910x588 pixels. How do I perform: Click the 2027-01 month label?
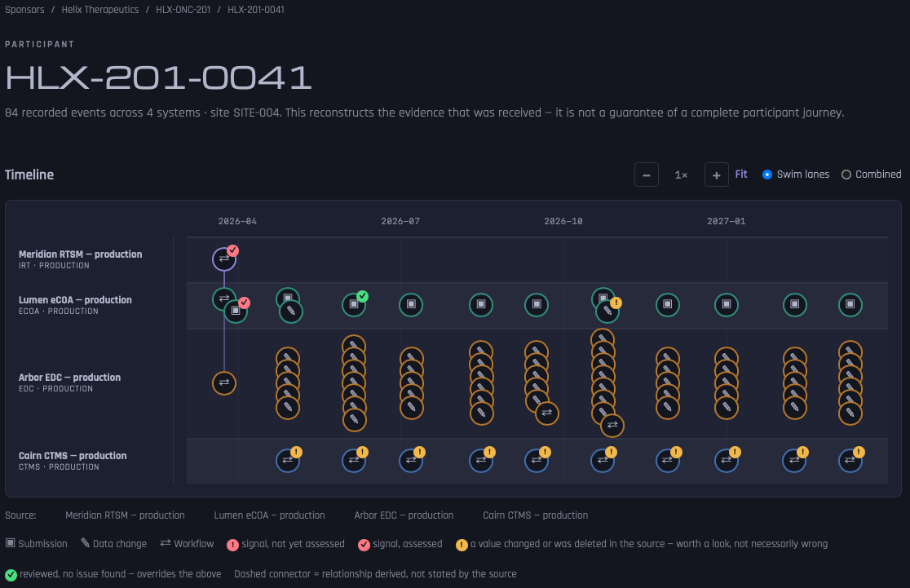(727, 221)
